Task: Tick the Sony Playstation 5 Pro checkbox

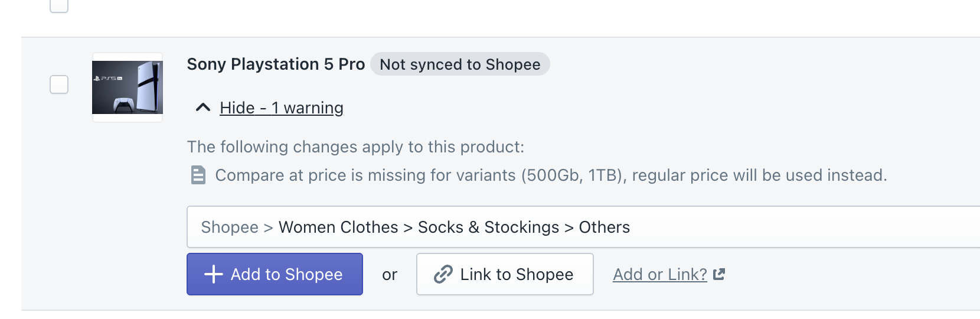Action: [59, 84]
